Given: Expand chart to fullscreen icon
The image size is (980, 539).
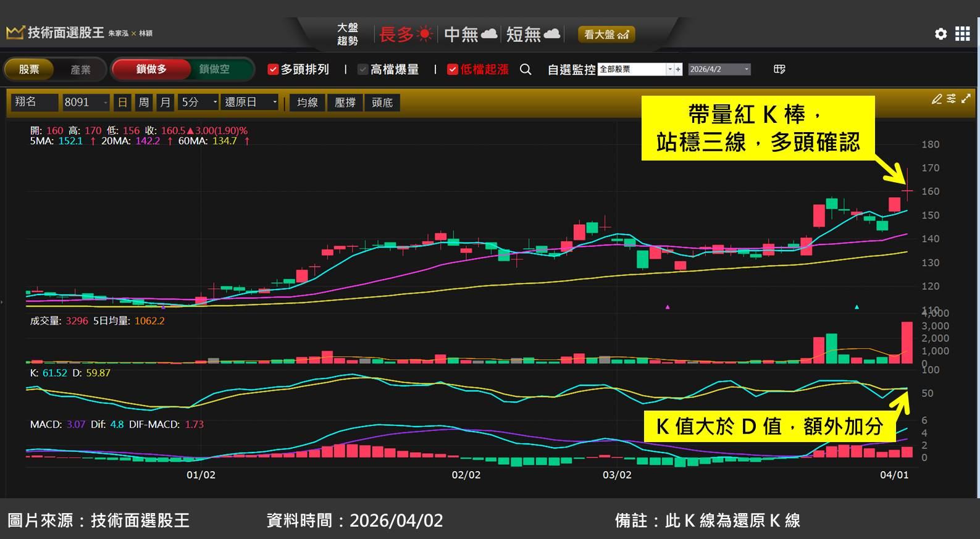Looking at the screenshot, I should click(966, 99).
